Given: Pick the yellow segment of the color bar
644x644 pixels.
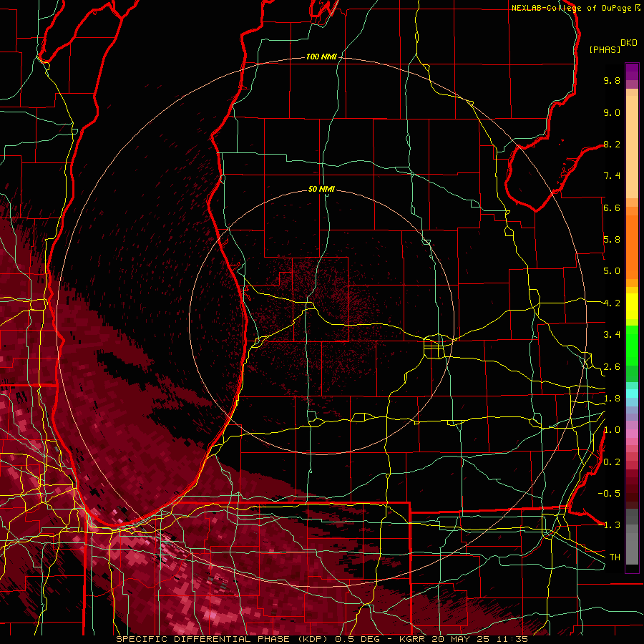Looking at the screenshot, I should [632, 306].
